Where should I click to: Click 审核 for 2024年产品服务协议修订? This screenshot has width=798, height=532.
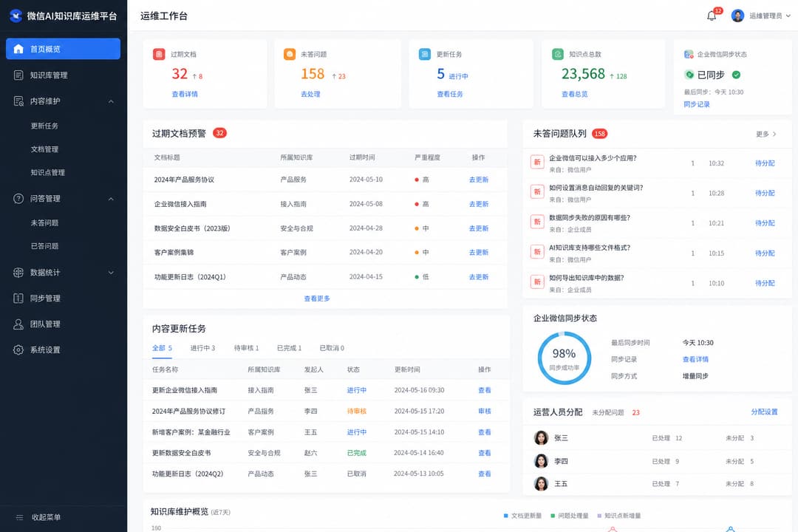pyautogui.click(x=485, y=412)
